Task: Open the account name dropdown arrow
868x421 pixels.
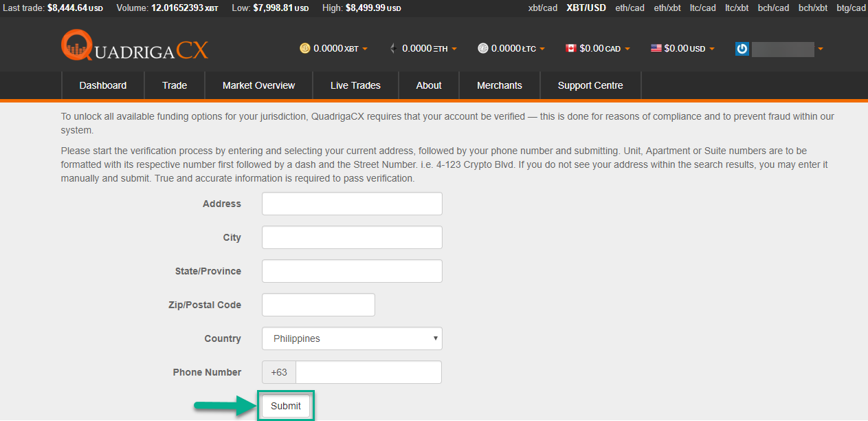Action: pos(820,49)
